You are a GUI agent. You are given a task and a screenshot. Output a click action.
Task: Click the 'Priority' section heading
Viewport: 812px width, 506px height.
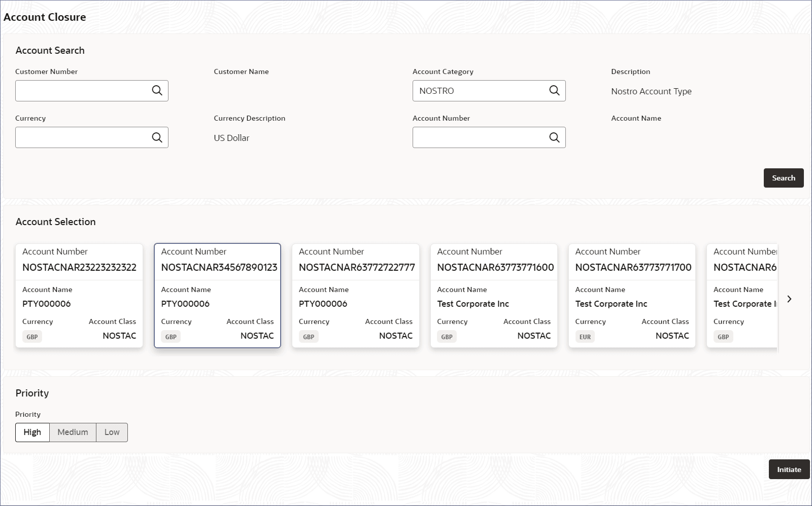click(x=32, y=393)
